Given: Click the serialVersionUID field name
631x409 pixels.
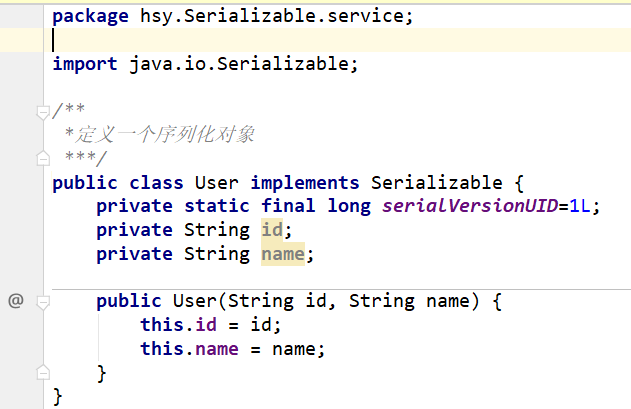Looking at the screenshot, I should coord(469,206).
